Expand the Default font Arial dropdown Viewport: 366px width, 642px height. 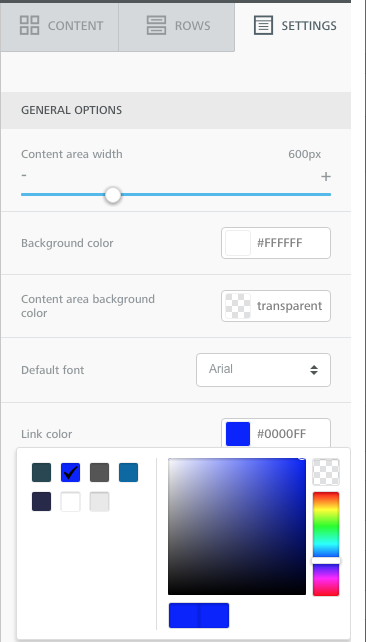(263, 370)
